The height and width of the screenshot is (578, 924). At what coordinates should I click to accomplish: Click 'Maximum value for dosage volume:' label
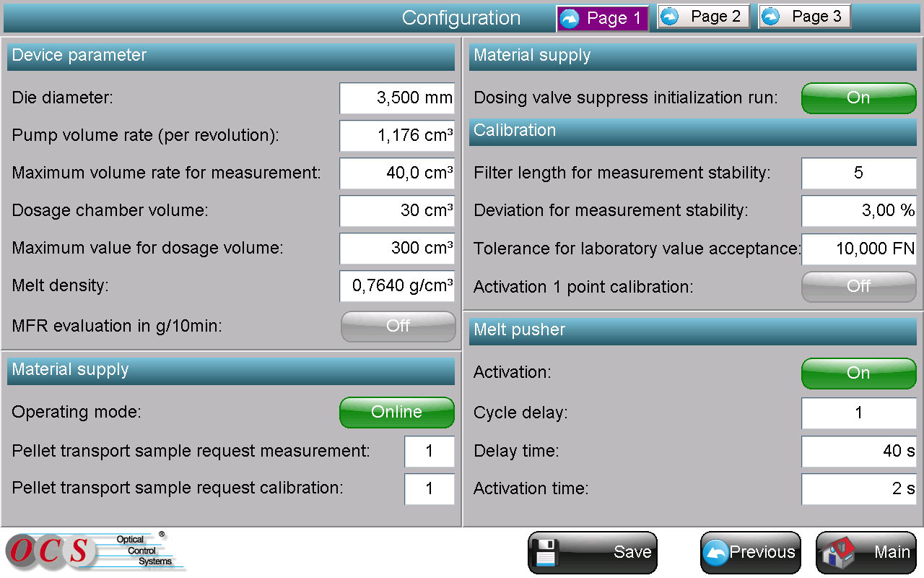pos(147,248)
